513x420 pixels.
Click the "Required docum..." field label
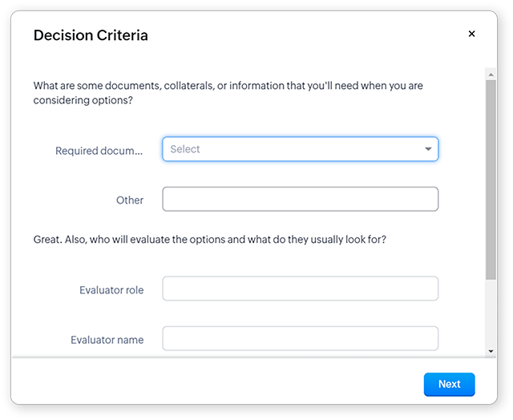pyautogui.click(x=99, y=151)
